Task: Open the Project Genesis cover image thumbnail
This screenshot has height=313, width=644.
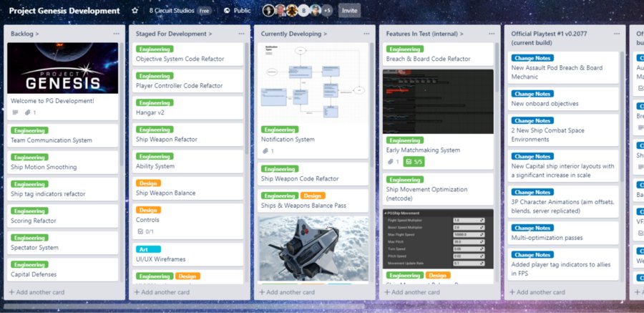Action: pos(63,68)
